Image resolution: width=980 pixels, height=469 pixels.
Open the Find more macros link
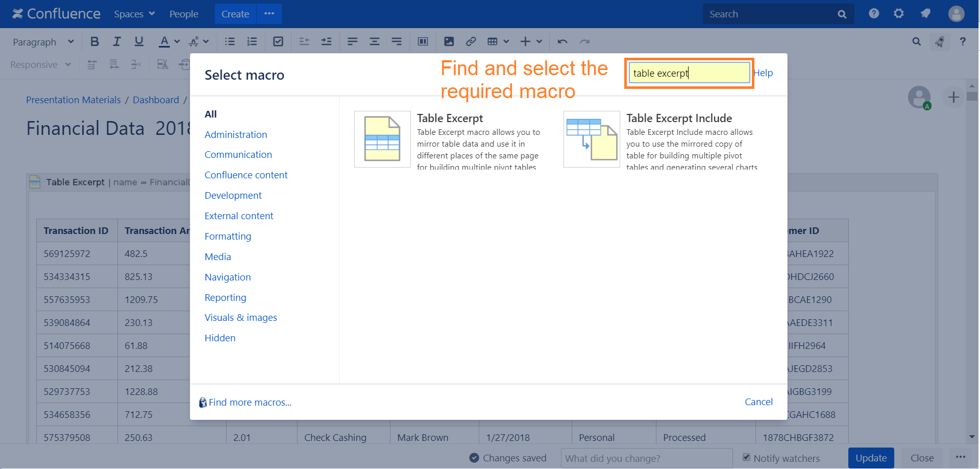click(250, 403)
